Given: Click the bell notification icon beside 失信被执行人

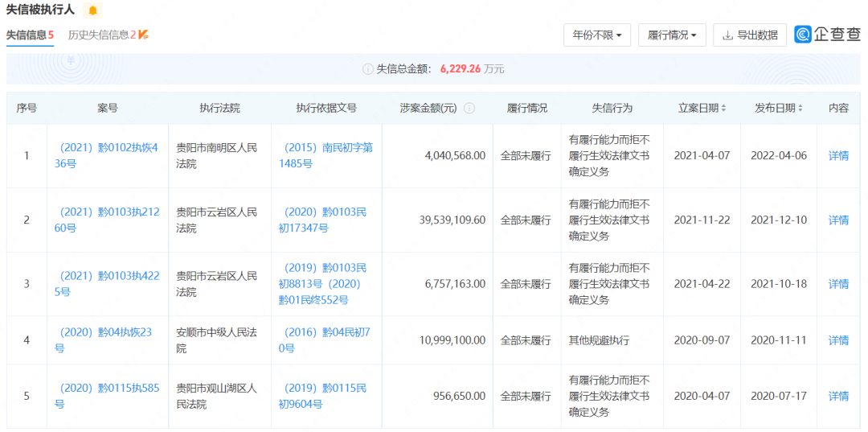Looking at the screenshot, I should coord(93,10).
